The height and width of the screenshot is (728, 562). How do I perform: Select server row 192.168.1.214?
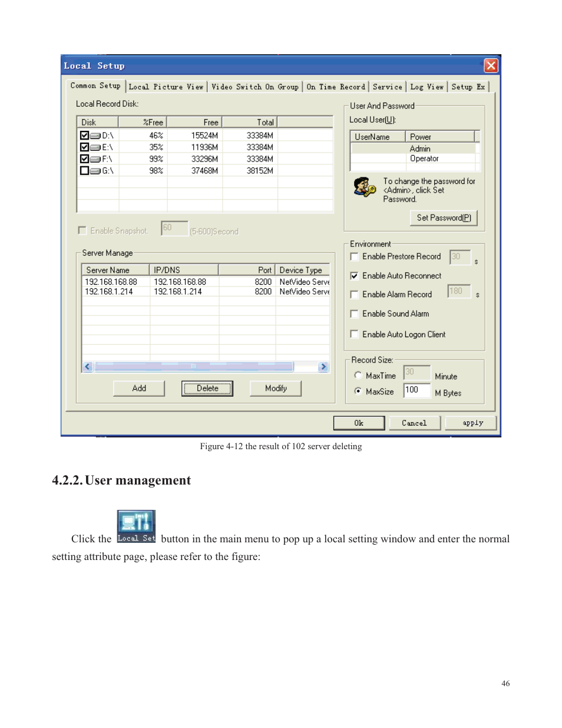click(x=206, y=292)
